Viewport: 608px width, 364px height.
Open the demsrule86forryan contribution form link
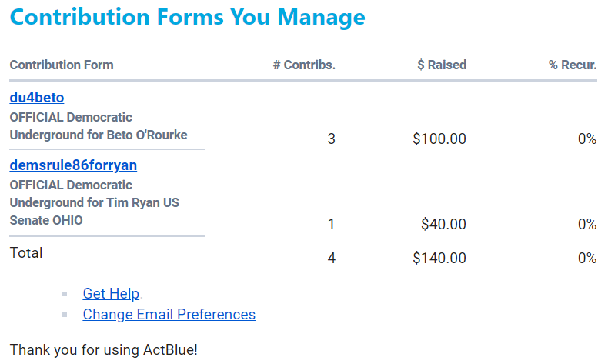73,165
